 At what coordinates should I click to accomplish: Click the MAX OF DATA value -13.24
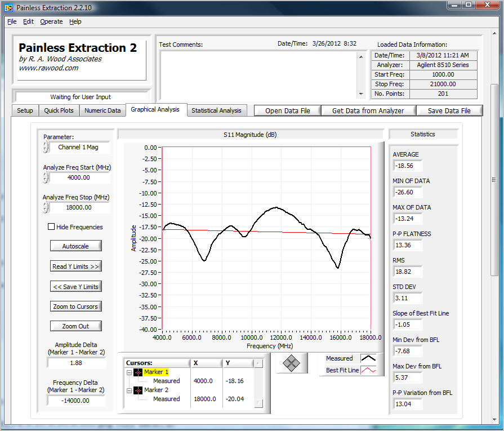pyautogui.click(x=407, y=219)
